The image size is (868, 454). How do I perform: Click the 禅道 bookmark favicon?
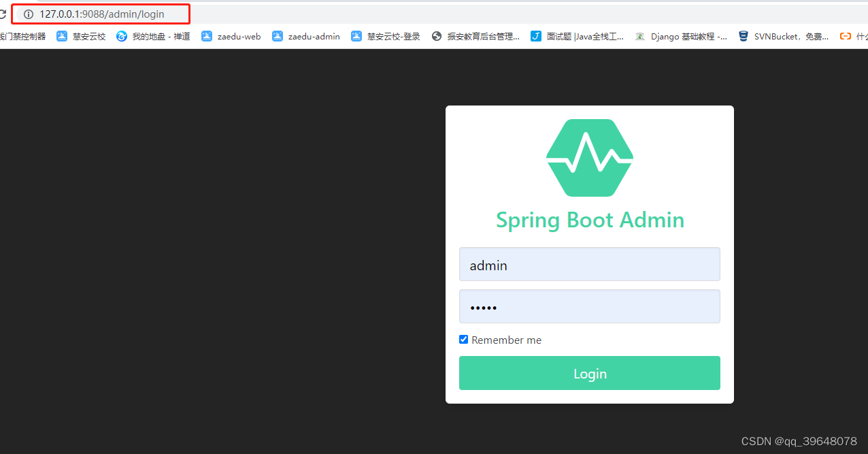(x=122, y=37)
